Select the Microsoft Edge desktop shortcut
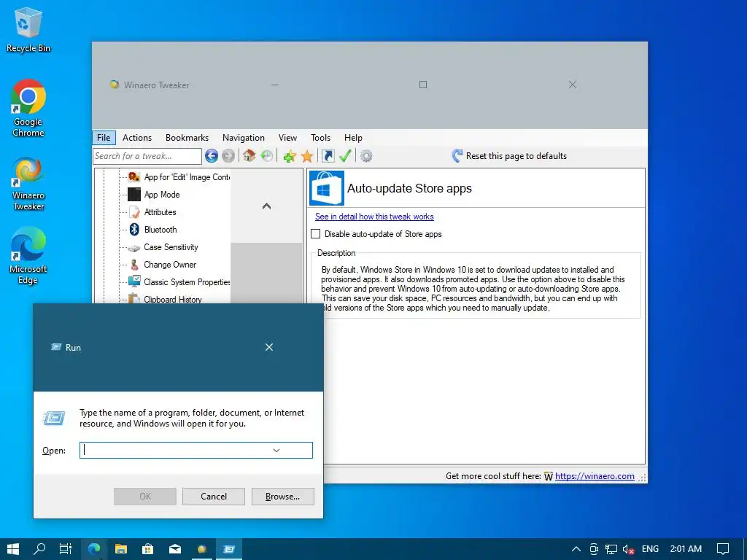Image resolution: width=747 pixels, height=560 pixels. 28,256
